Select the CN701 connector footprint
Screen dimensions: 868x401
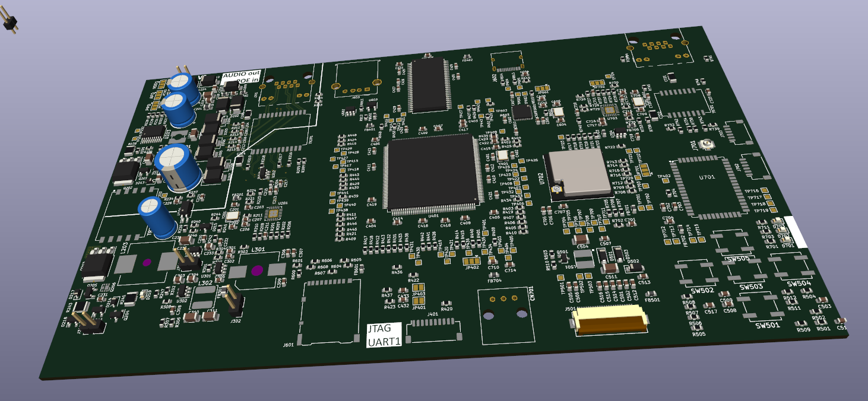click(x=503, y=316)
